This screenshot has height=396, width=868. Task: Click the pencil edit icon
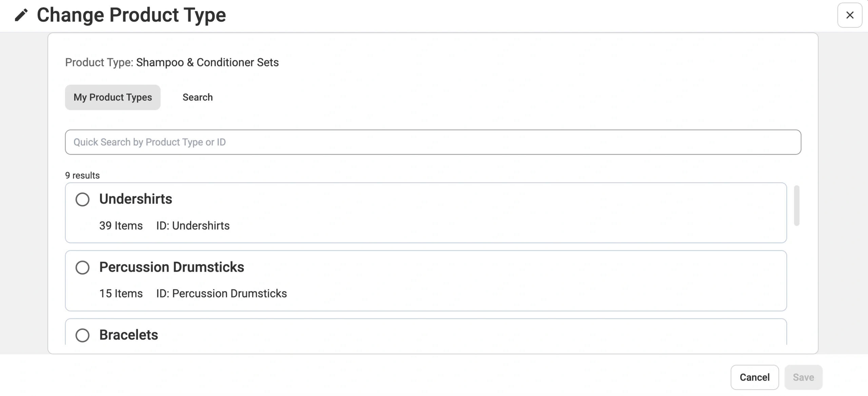21,15
